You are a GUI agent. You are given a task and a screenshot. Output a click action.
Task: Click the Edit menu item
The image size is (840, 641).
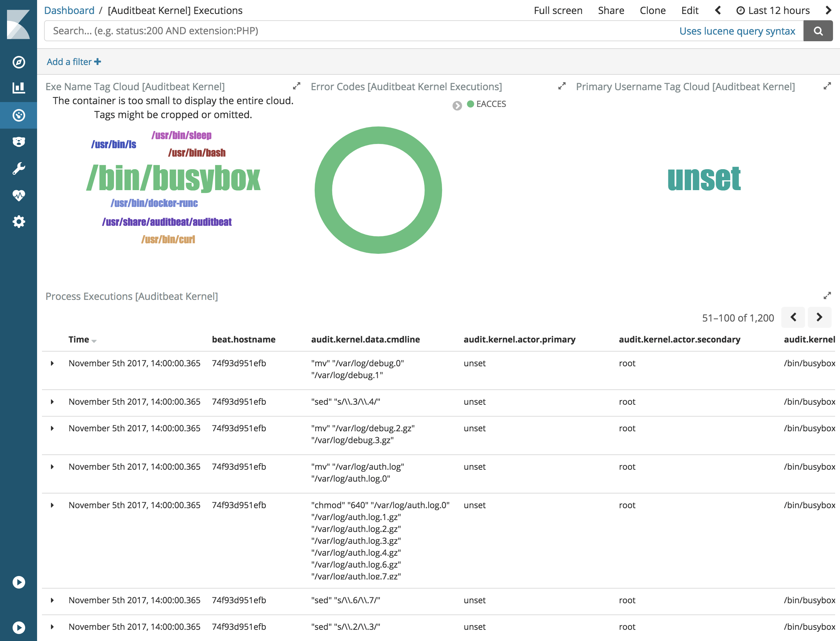[690, 10]
